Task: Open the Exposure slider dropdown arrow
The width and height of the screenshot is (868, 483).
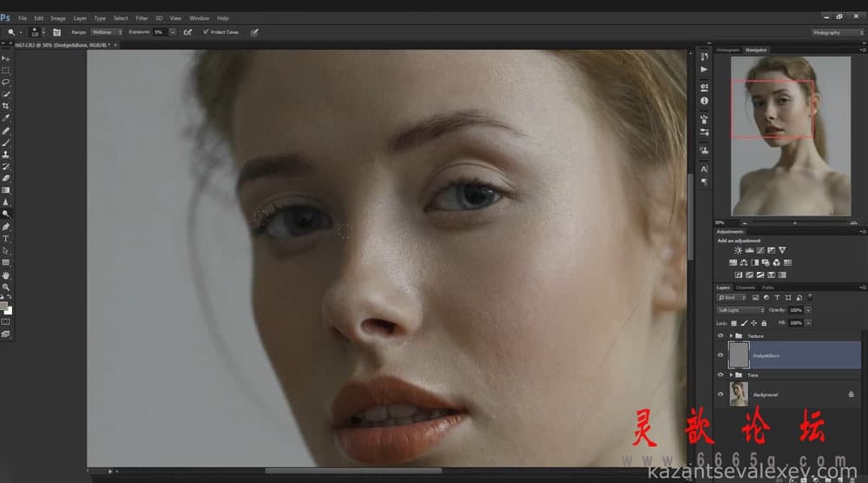Action: (173, 32)
